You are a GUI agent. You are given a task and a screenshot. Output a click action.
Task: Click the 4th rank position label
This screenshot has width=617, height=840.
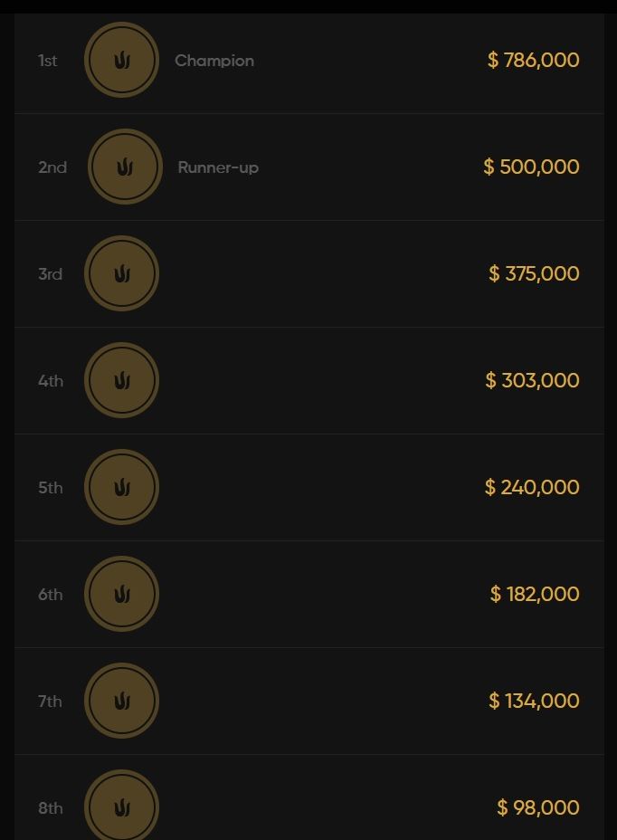point(51,381)
